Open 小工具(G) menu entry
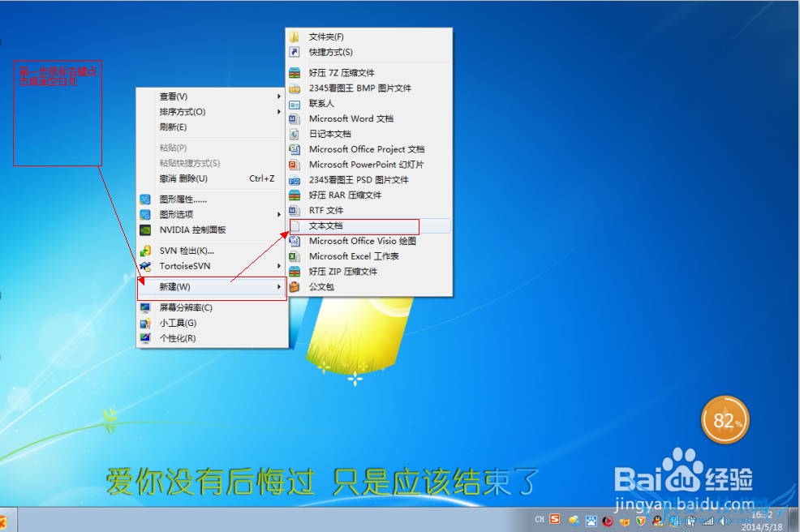The image size is (800, 532). pyautogui.click(x=212, y=323)
